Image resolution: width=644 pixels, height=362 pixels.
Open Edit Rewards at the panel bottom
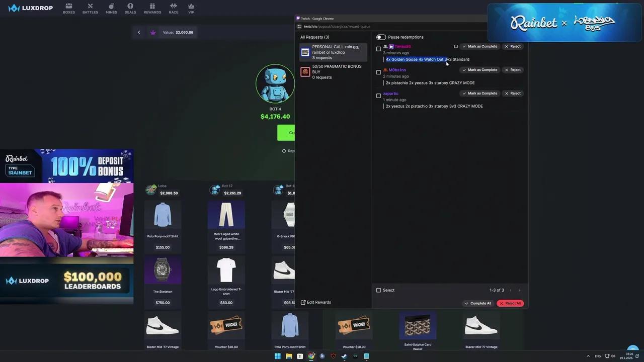316,302
